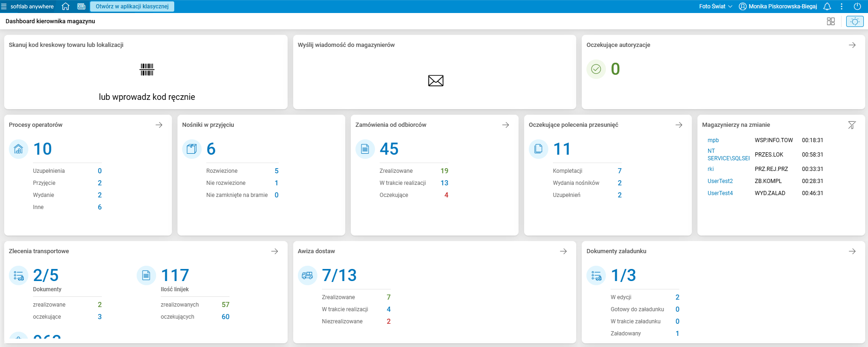
Task: Click the Procesy operatorów warehouse icon
Action: point(19,149)
